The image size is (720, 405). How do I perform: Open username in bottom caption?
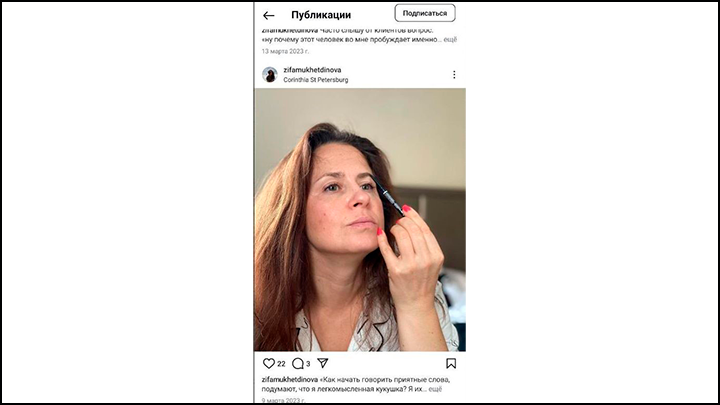[290, 380]
